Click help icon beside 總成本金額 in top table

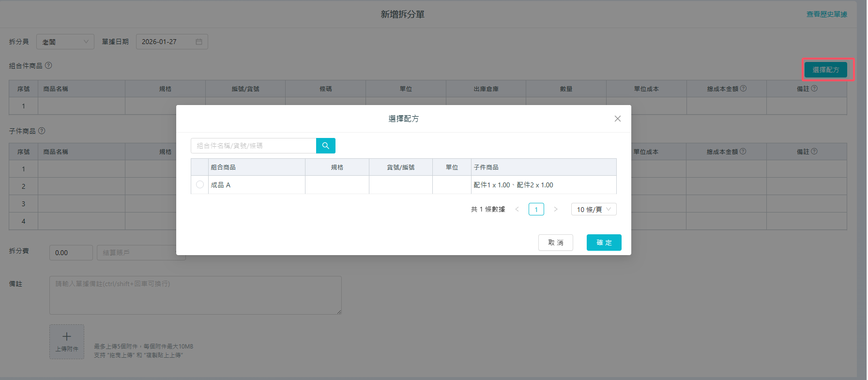743,89
